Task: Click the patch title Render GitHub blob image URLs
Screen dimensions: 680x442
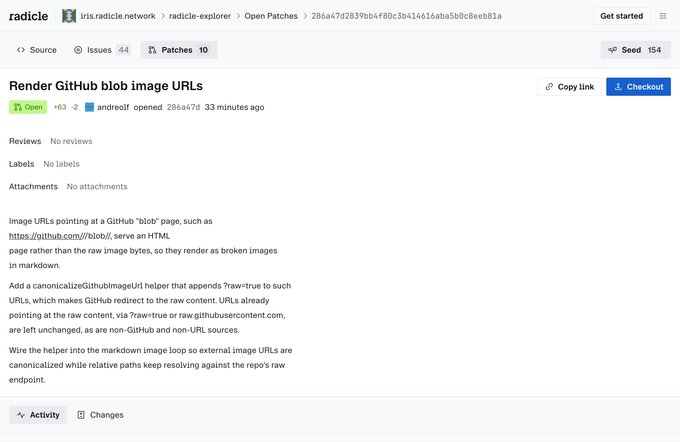Action: coord(106,86)
